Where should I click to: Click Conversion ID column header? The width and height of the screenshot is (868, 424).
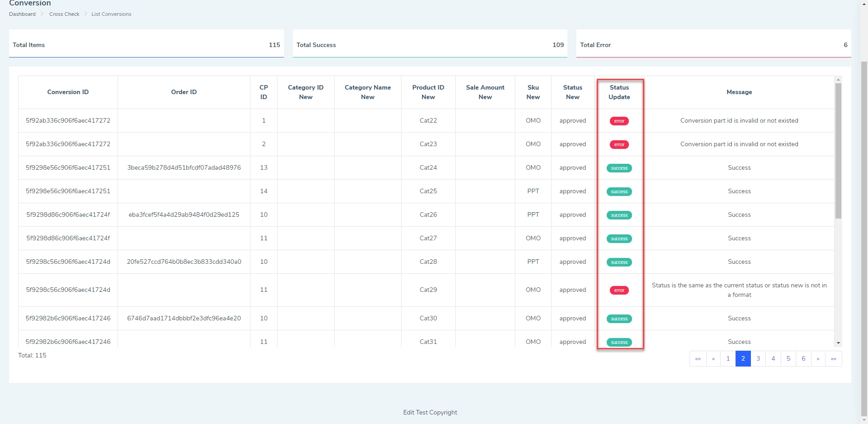coord(68,92)
